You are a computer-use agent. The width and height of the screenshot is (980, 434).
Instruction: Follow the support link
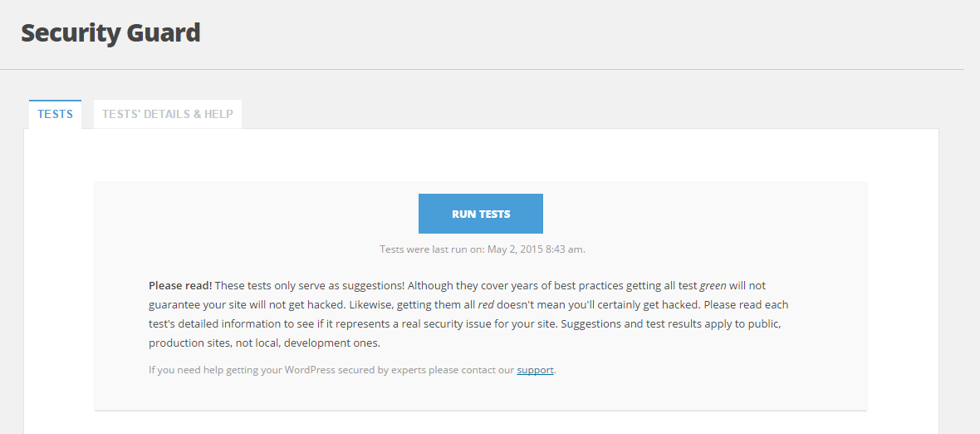[x=535, y=370]
